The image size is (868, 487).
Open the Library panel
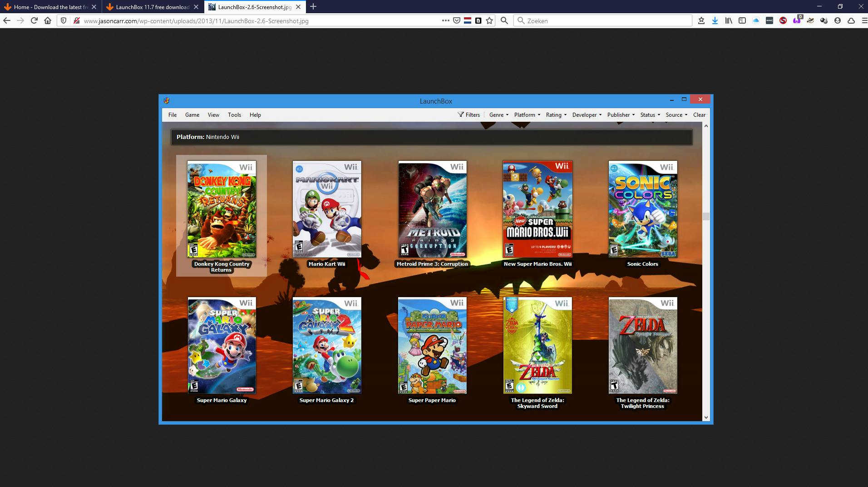click(x=729, y=20)
